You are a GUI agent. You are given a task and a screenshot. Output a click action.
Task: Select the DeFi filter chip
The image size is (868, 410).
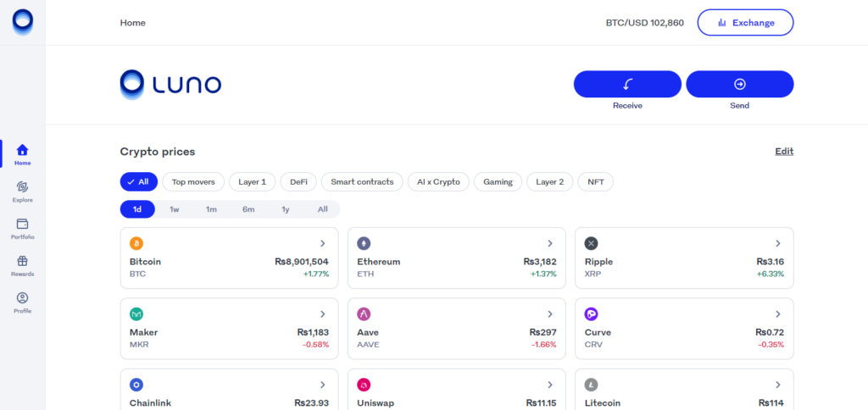(x=298, y=181)
